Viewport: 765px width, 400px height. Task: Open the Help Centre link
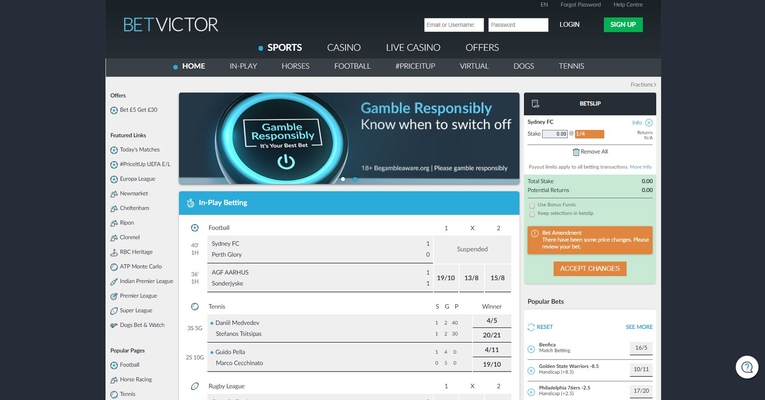point(628,4)
